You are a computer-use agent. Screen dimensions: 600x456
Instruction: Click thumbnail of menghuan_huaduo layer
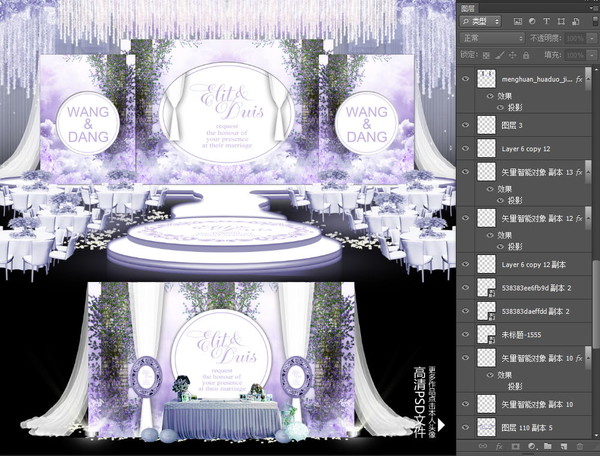[486, 79]
